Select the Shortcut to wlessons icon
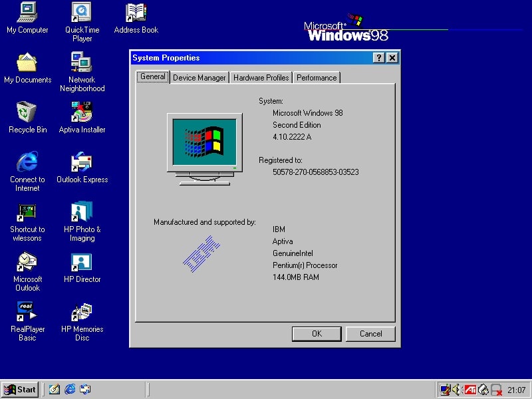The image size is (532, 399). click(27, 221)
